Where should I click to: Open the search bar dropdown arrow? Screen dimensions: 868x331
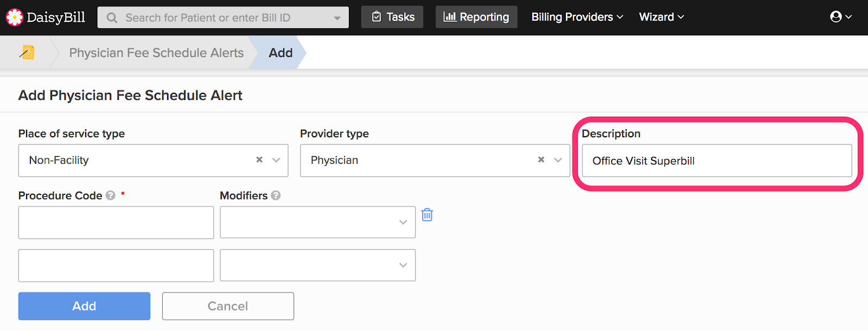[337, 18]
